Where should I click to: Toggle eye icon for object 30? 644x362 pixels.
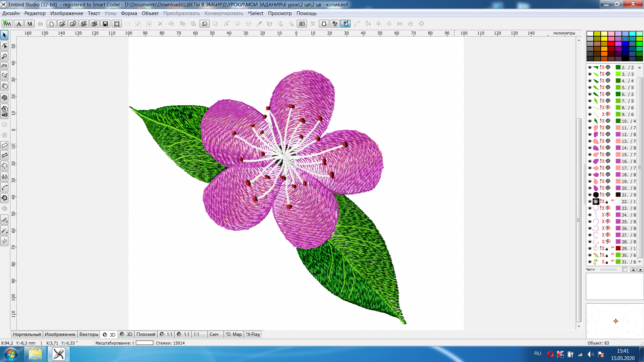click(590, 255)
